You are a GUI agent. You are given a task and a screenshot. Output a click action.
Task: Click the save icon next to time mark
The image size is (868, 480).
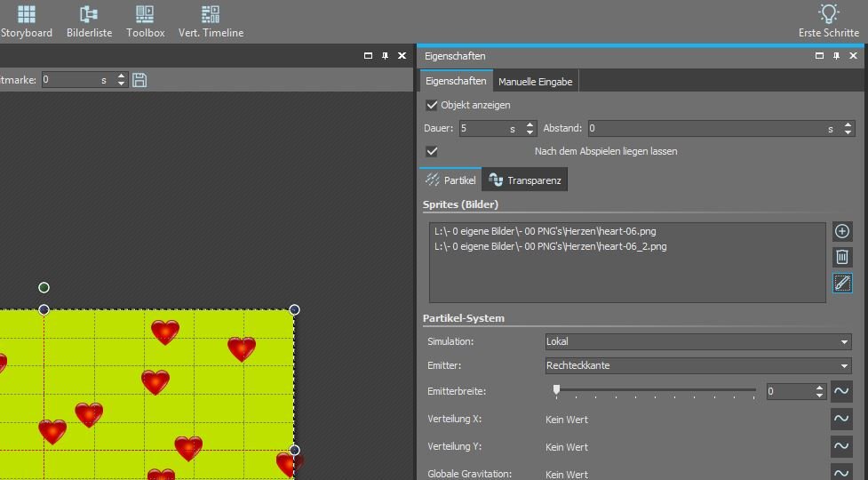[x=139, y=80]
